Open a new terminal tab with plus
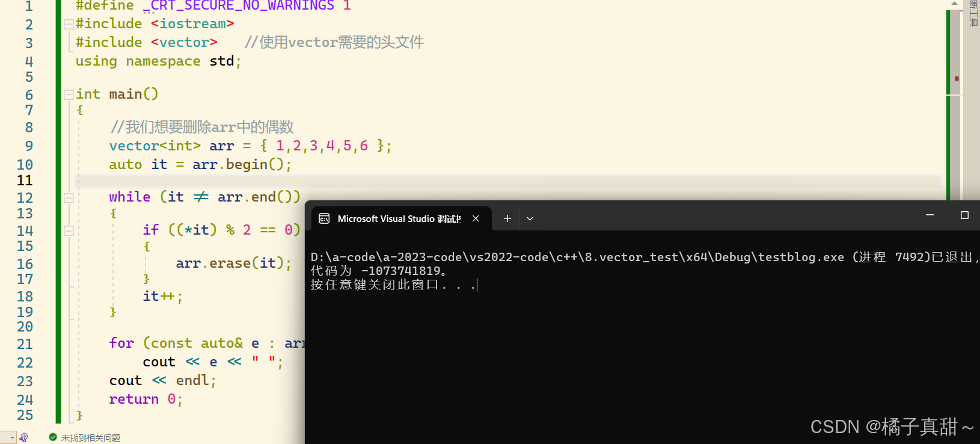 (x=507, y=218)
